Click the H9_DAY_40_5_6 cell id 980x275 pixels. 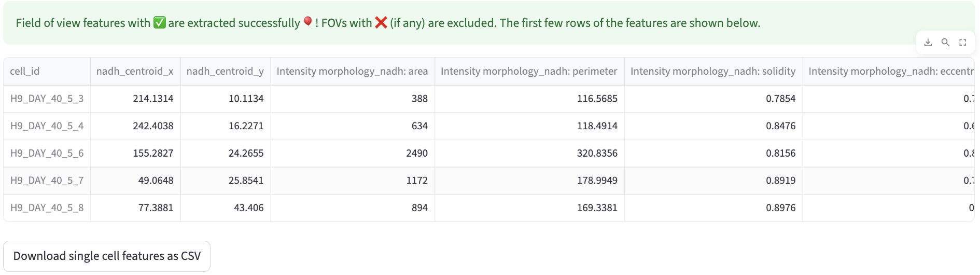47,153
